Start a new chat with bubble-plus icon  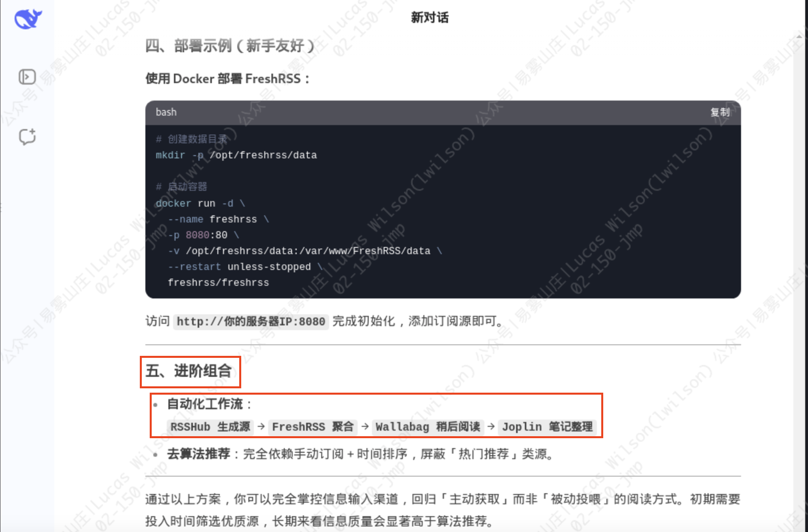27,137
